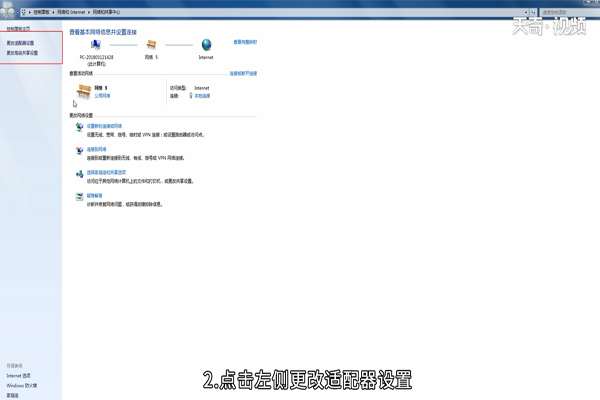
Task: Open the address bar history dropdown arrow
Action: click(x=526, y=12)
